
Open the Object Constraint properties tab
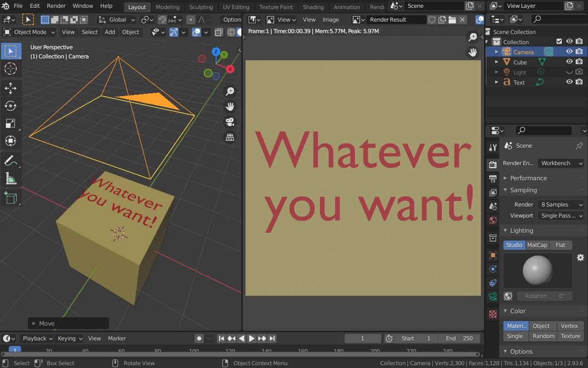coord(493,282)
